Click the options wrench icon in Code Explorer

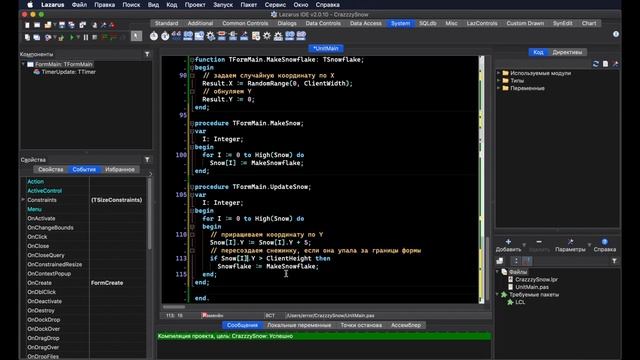(x=615, y=64)
